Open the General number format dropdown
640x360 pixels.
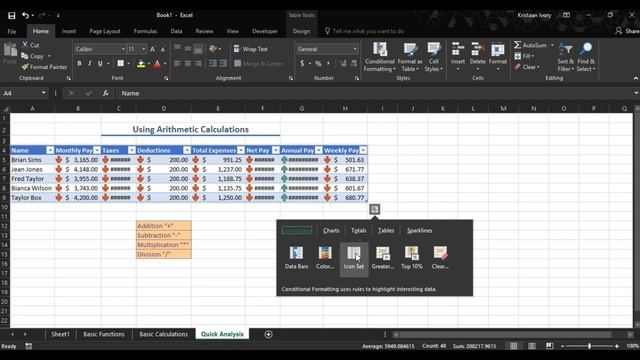(355, 49)
